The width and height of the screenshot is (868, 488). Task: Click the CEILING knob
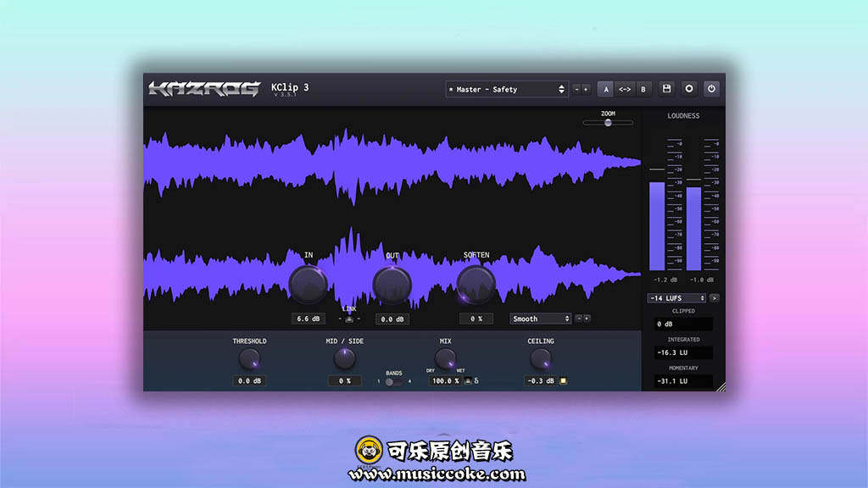coord(540,359)
